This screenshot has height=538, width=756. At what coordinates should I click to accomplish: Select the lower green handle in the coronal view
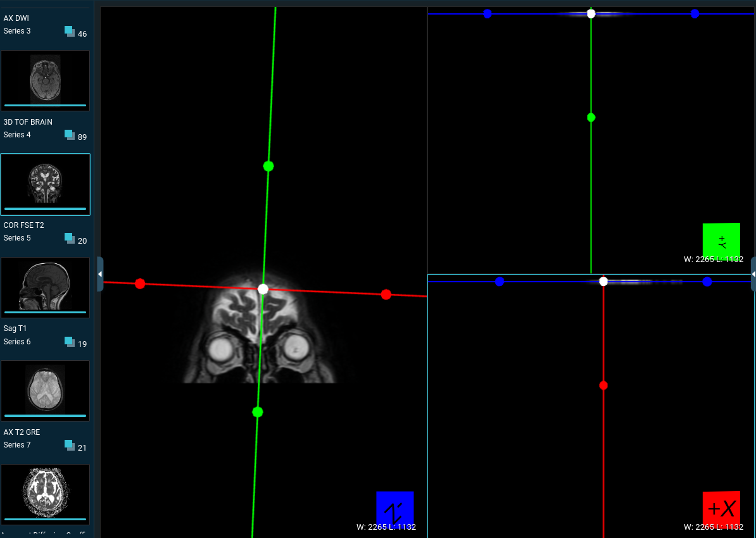[258, 412]
